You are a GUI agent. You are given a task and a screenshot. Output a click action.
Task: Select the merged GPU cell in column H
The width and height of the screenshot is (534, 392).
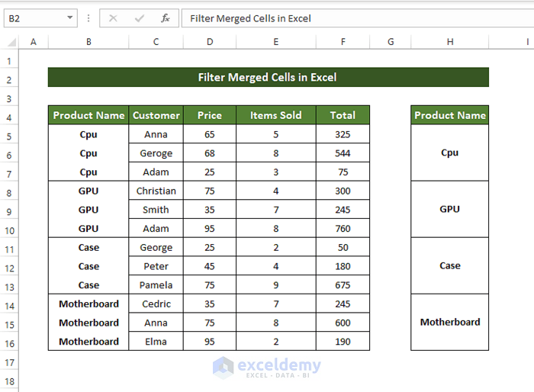[x=450, y=209]
